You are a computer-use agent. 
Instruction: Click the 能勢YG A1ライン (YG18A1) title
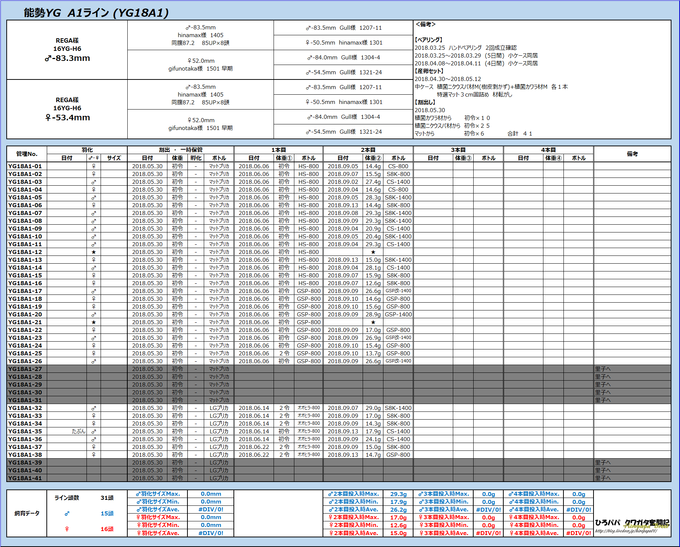pyautogui.click(x=96, y=13)
